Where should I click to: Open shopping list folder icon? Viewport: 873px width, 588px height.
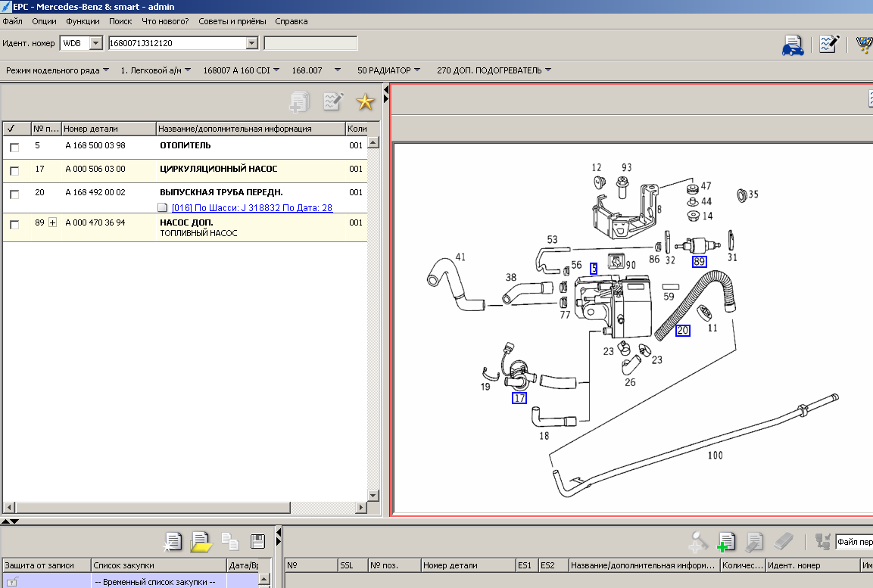pyautogui.click(x=201, y=541)
